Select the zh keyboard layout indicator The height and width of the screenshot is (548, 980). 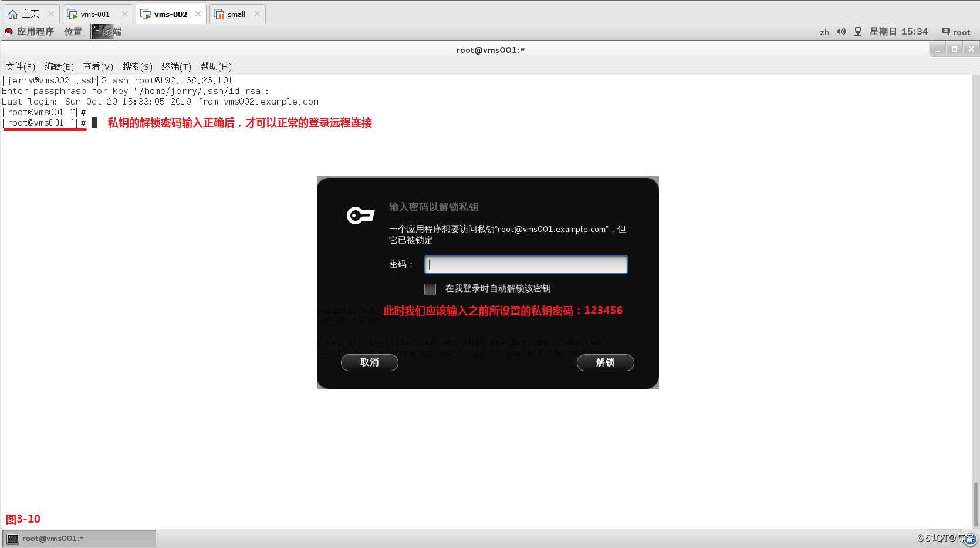coord(824,32)
